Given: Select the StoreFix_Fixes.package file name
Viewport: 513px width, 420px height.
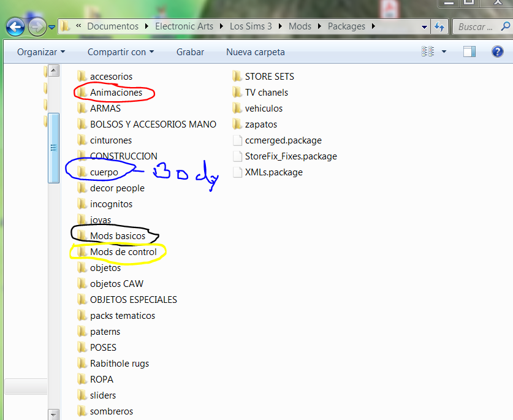Looking at the screenshot, I should point(291,156).
